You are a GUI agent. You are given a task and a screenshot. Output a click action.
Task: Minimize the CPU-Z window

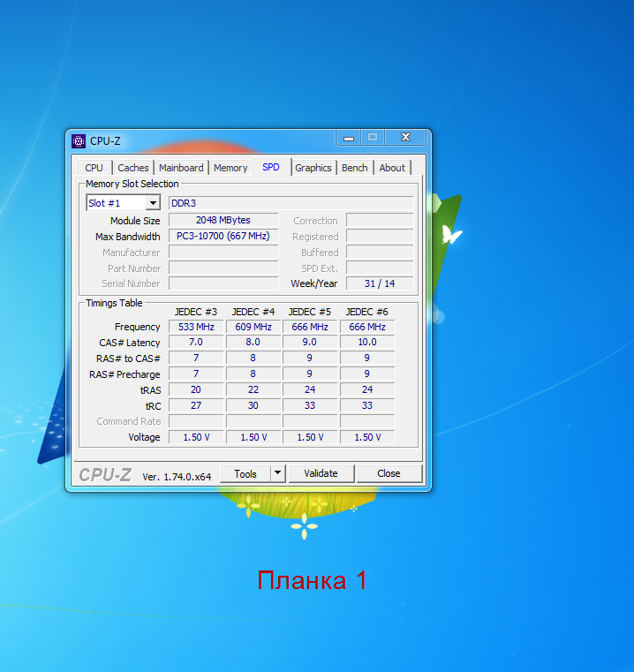pos(350,138)
